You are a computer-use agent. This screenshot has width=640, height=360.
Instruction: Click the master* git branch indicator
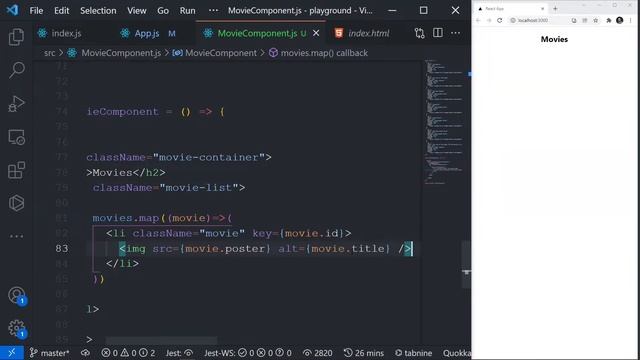[49, 353]
